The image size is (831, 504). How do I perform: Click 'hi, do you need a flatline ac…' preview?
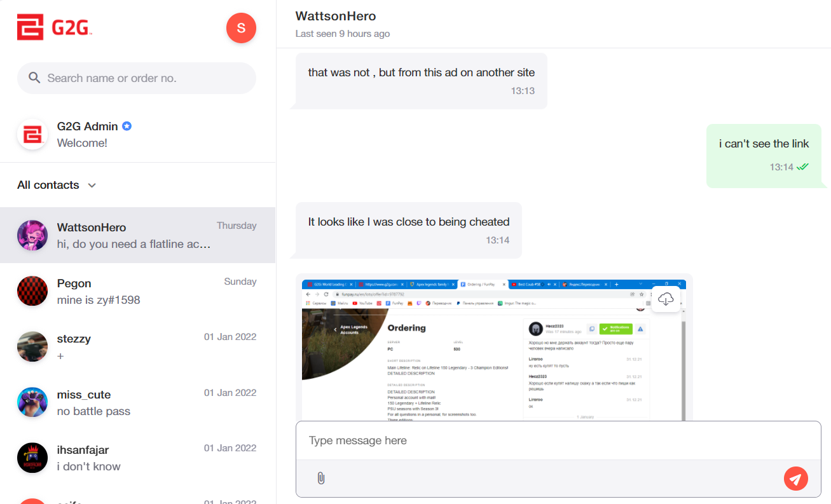point(134,244)
